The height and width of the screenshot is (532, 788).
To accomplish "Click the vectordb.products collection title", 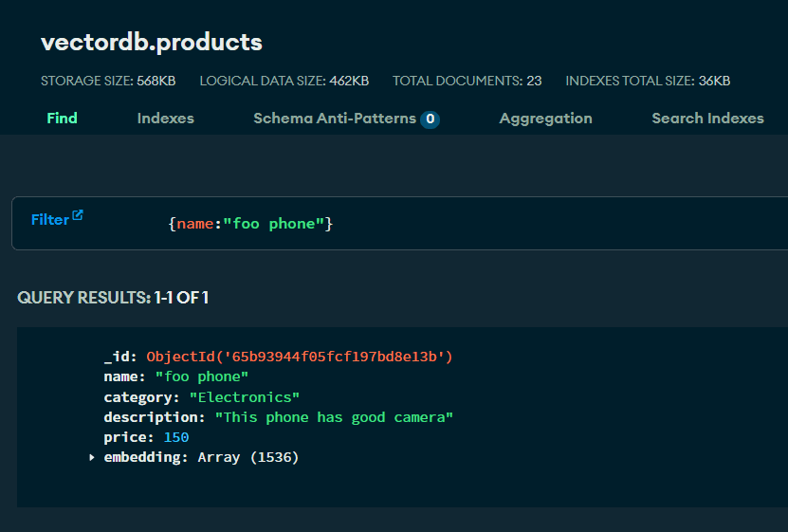I will [x=152, y=43].
